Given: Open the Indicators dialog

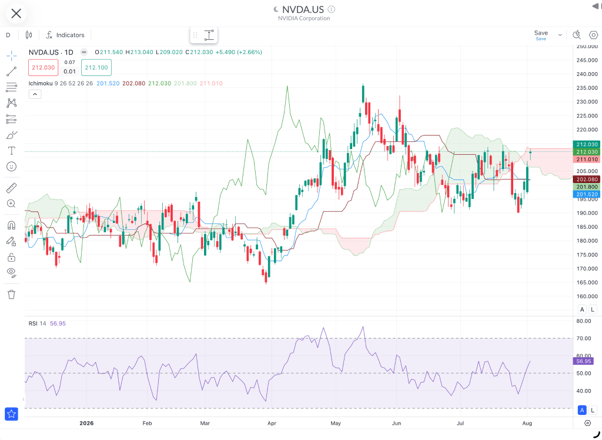Looking at the screenshot, I should [x=65, y=35].
